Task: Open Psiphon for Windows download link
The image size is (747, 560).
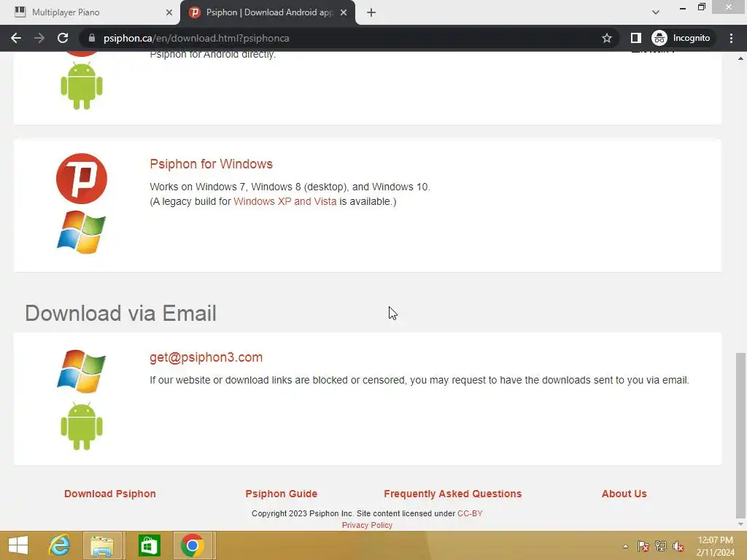Action: (x=211, y=164)
